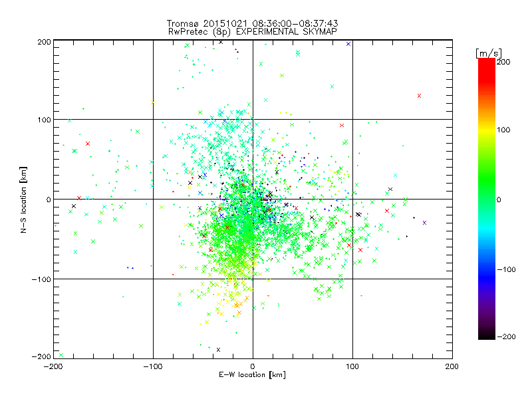Click the "E-W location [km]" axis label
Screen dimensions: 532x399
pyautogui.click(x=252, y=374)
